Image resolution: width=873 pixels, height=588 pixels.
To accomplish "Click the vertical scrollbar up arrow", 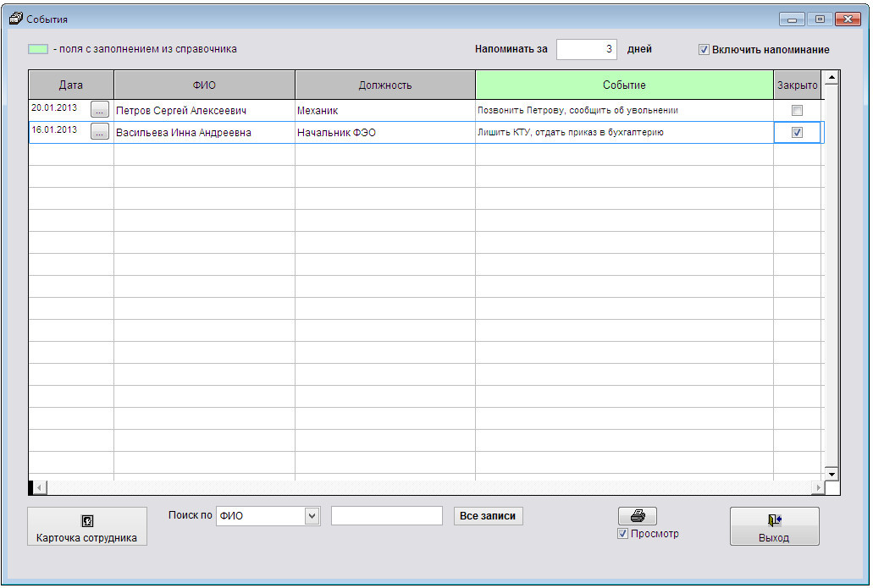I will [832, 77].
